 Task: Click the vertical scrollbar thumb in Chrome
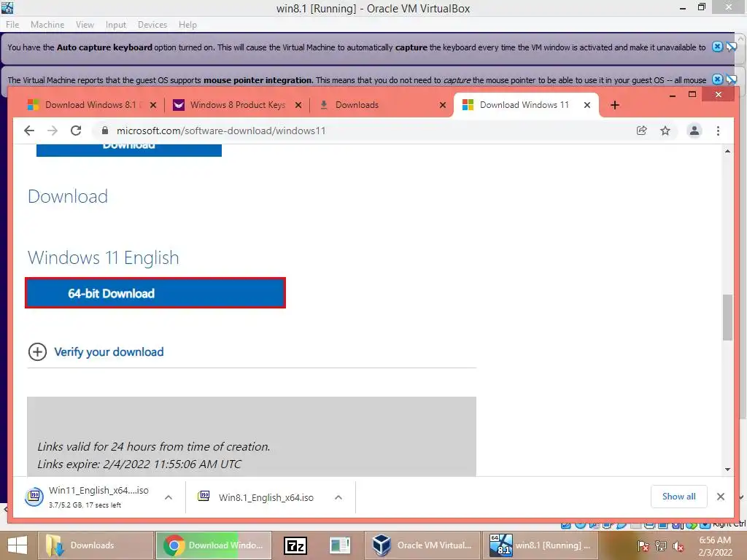(x=727, y=318)
